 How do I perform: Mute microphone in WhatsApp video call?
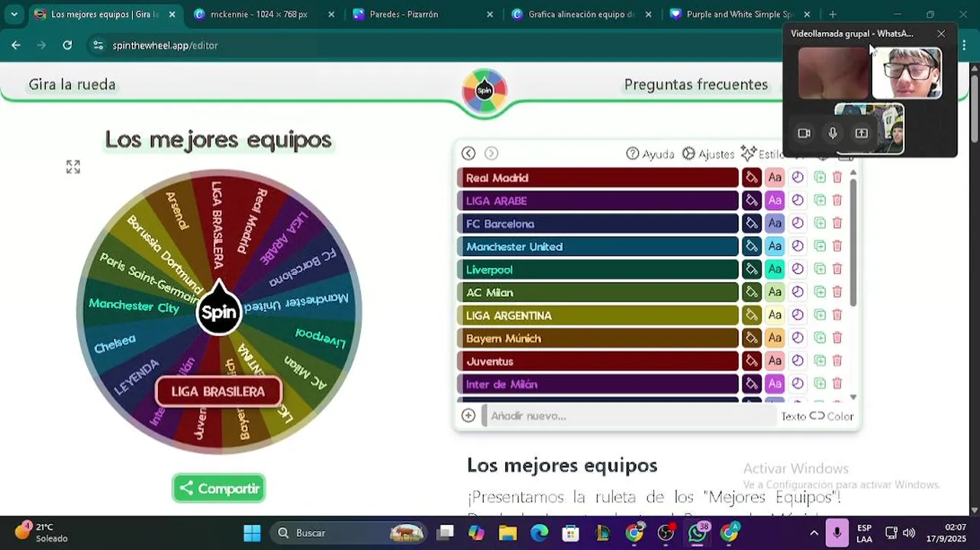pyautogui.click(x=833, y=133)
